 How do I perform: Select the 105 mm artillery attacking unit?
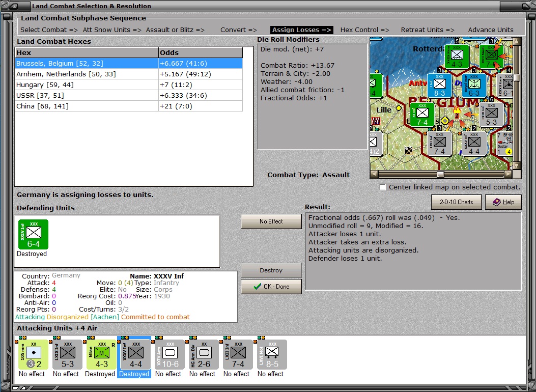[x=33, y=354]
